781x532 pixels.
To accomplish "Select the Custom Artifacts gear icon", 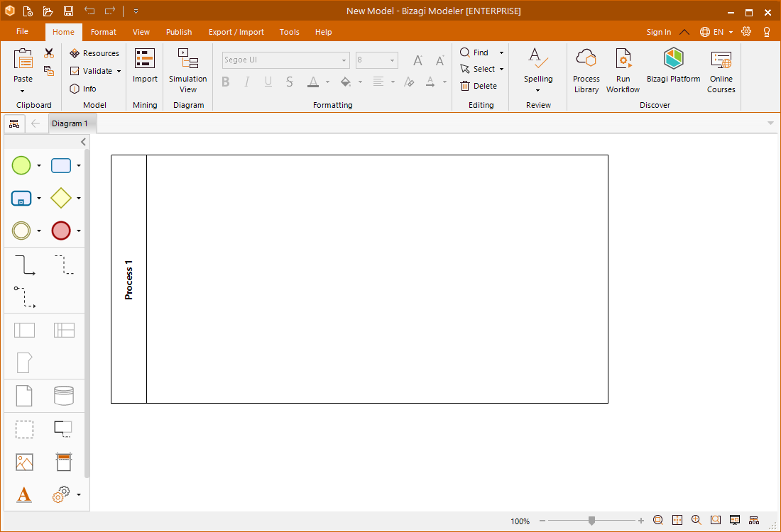I will click(x=61, y=494).
